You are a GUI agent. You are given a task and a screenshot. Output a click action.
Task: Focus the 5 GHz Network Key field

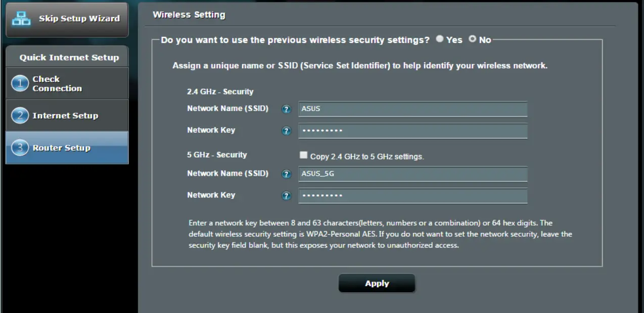(x=412, y=196)
